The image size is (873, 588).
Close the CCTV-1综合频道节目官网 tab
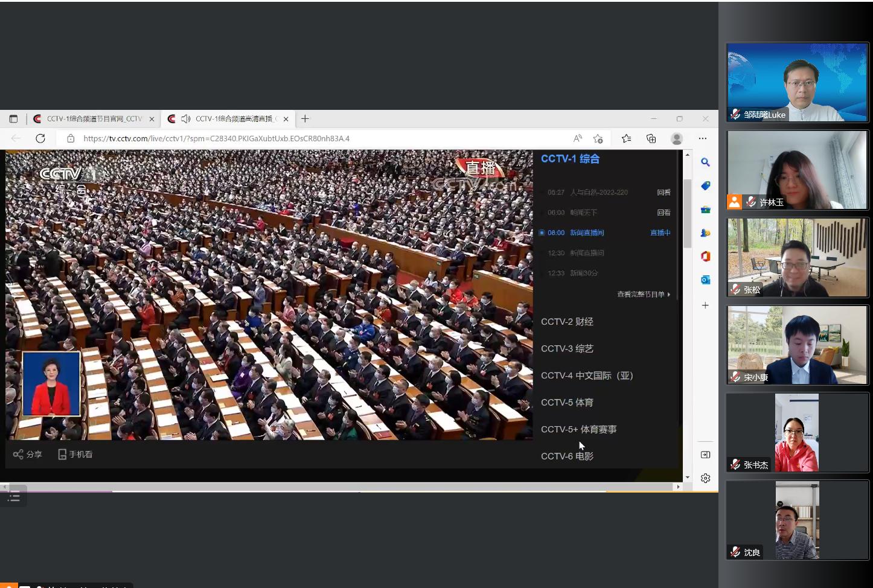152,119
